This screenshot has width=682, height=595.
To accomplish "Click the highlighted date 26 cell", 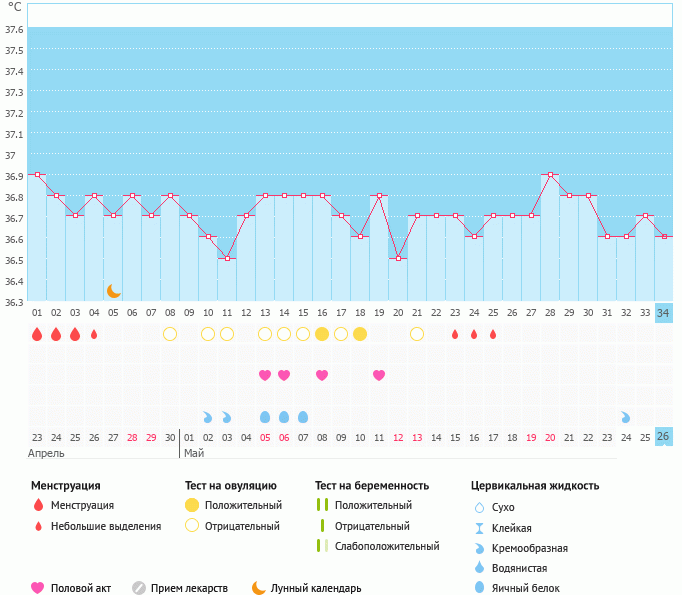I will click(664, 437).
